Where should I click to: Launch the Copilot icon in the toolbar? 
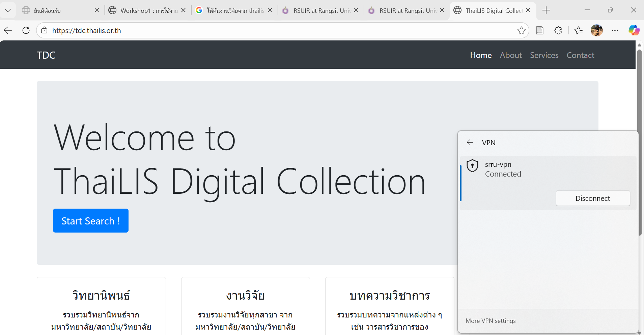point(634,30)
